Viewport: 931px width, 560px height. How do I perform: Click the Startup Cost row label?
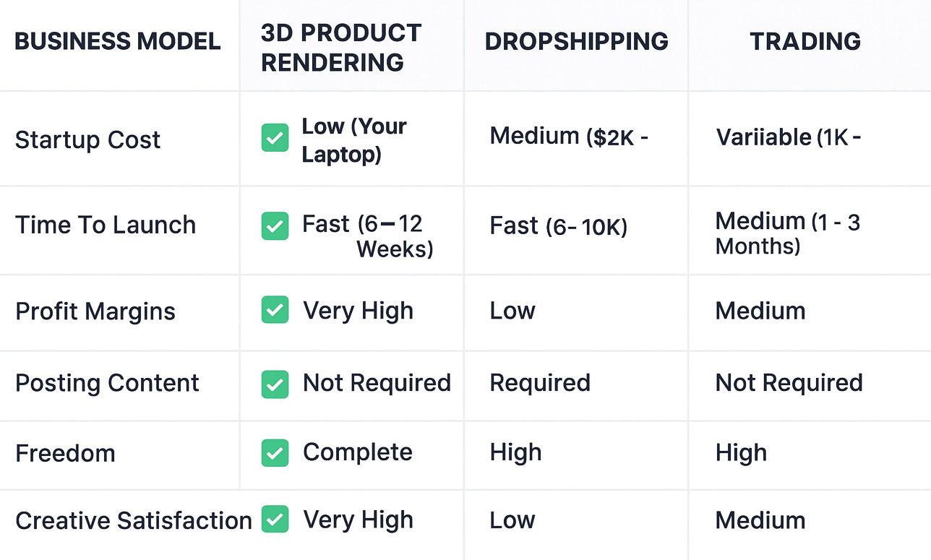[x=87, y=139]
